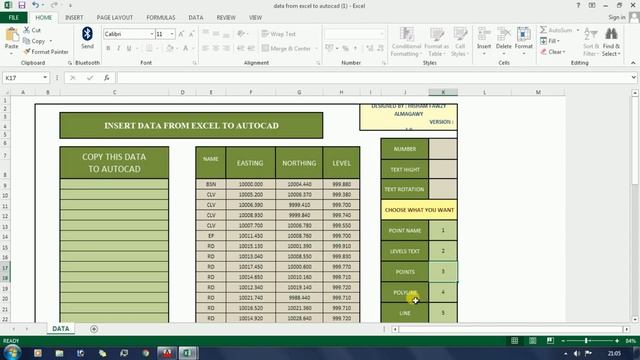Open Clipboard group dialog launcher
Image resolution: width=640 pixels, height=360 pixels.
[x=70, y=63]
